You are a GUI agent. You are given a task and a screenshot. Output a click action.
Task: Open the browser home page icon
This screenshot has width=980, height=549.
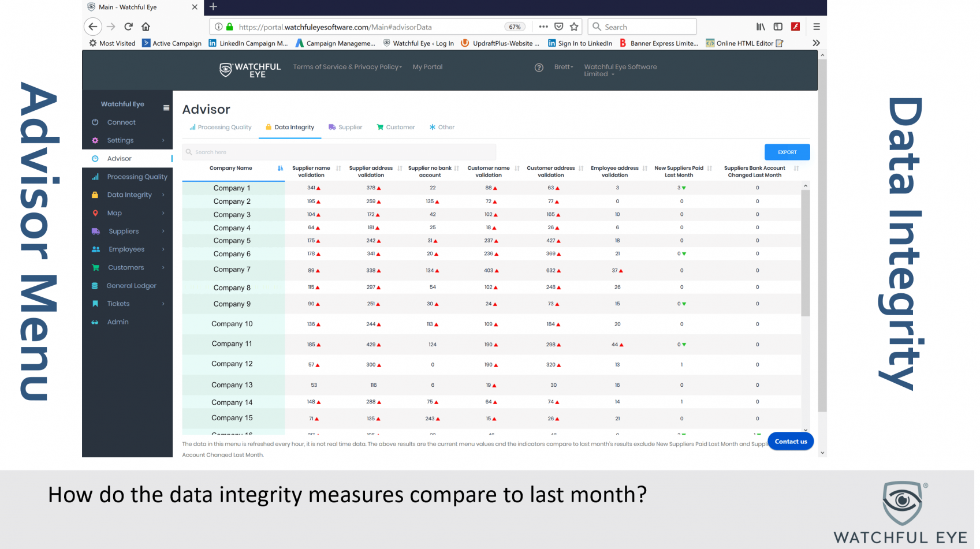click(x=146, y=27)
